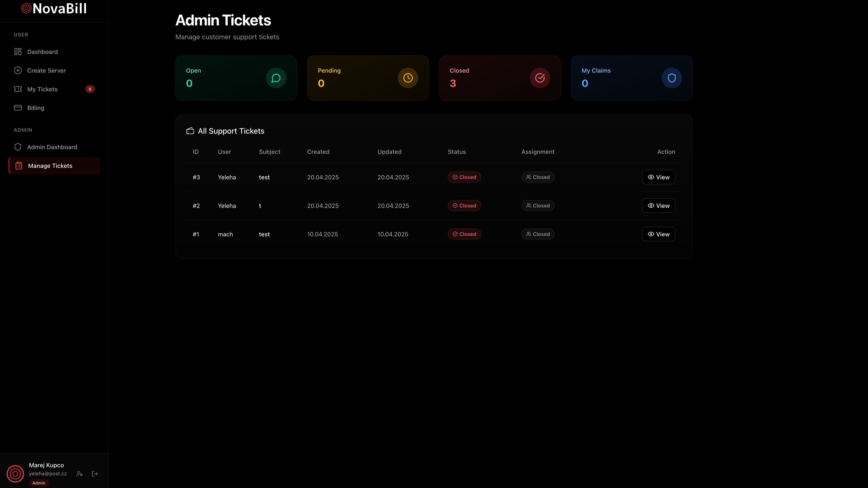The image size is (868, 488).
Task: Click the NovaBill logo icon
Action: pos(26,9)
